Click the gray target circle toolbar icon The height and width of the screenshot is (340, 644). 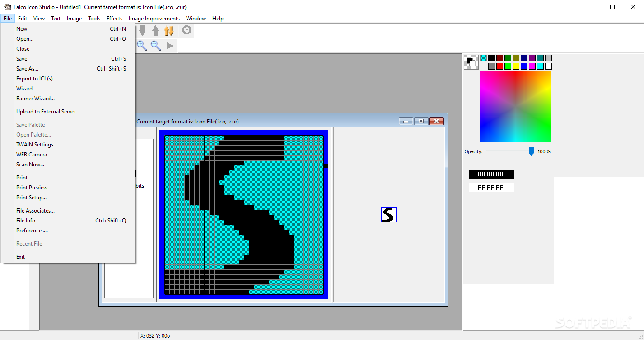(187, 31)
